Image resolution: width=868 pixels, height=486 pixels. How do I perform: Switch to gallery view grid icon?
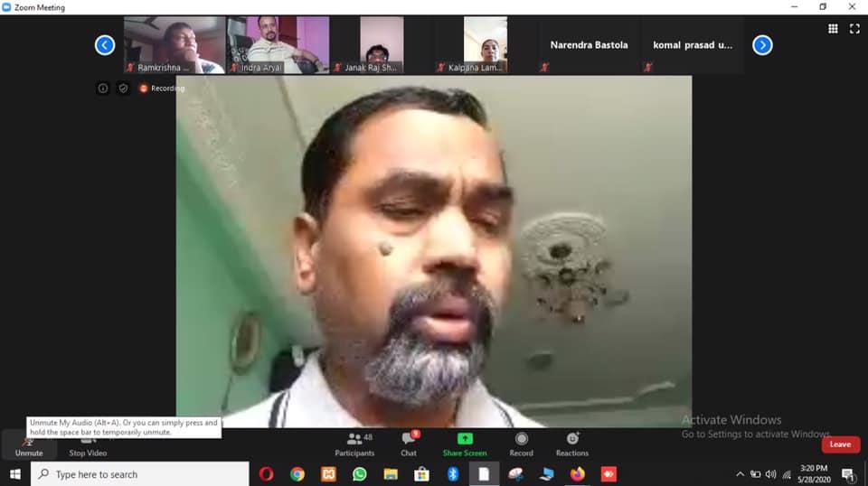833,29
